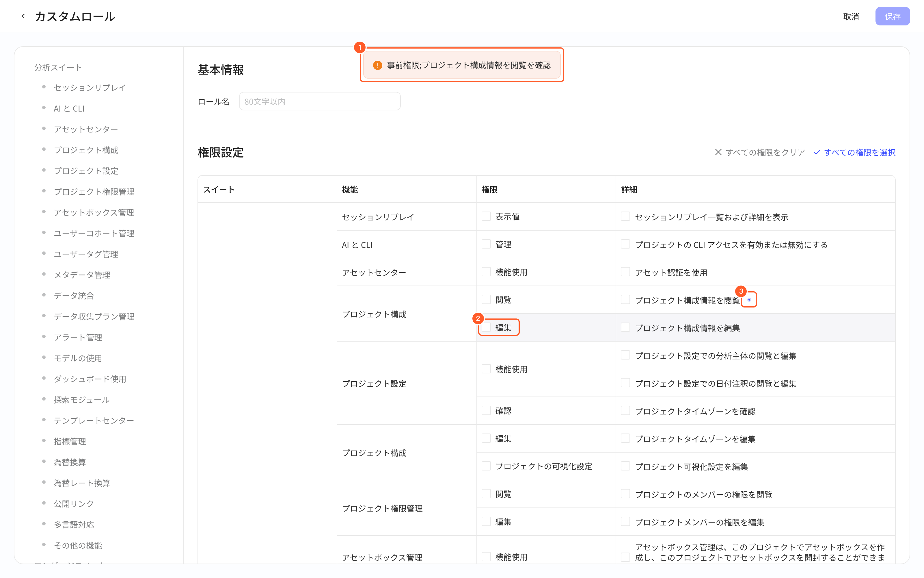Select アラート管理 in sidebar
924x578 pixels.
point(78,337)
